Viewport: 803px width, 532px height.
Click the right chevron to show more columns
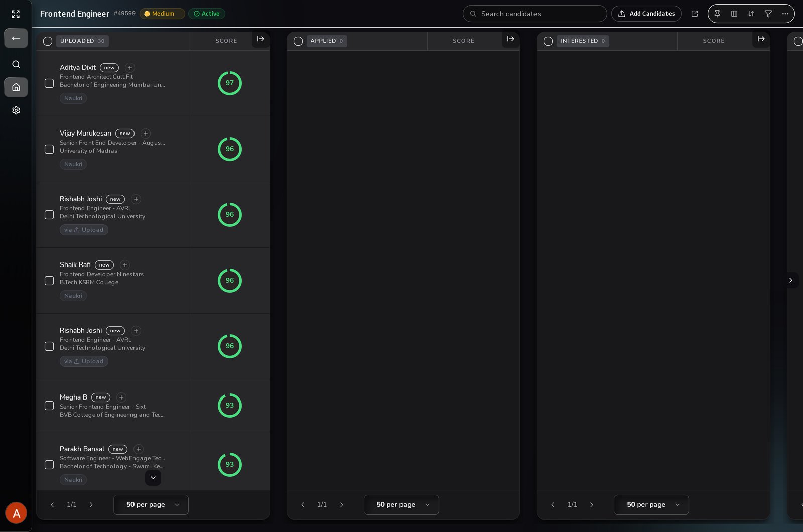790,280
